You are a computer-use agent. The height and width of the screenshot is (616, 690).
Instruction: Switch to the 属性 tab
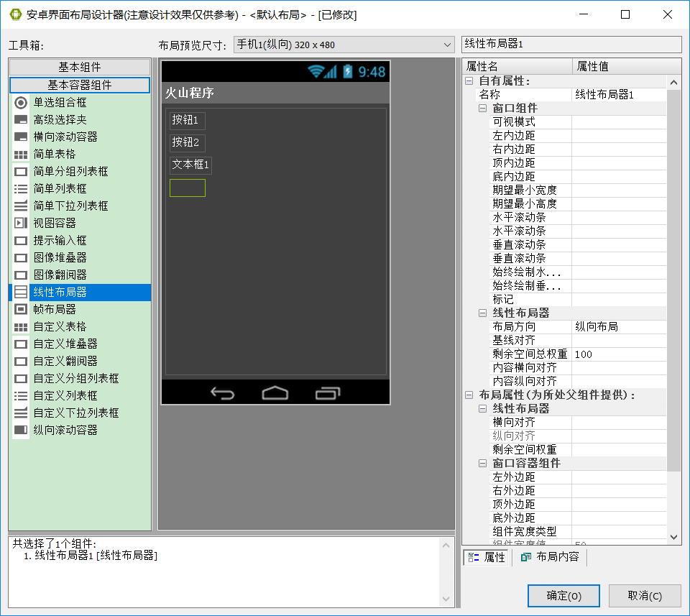click(486, 557)
